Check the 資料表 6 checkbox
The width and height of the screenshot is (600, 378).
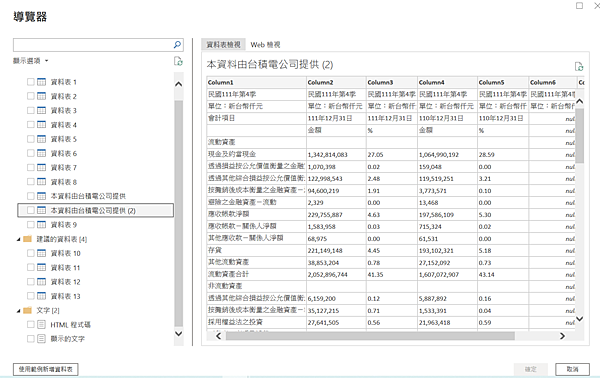coord(31,153)
